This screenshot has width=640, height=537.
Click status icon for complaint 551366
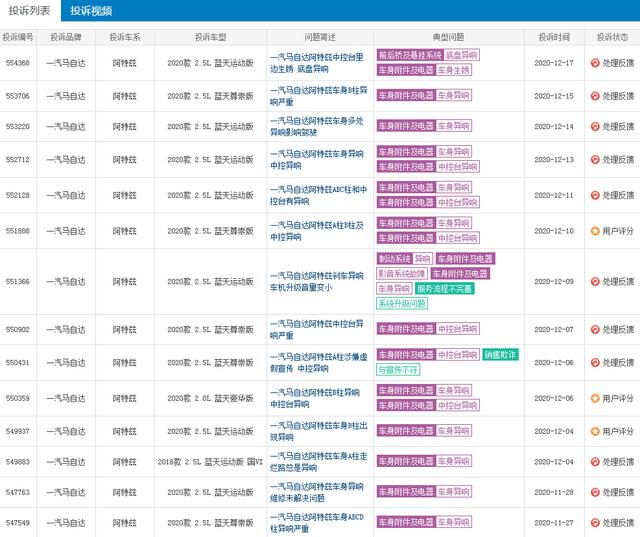coord(595,282)
